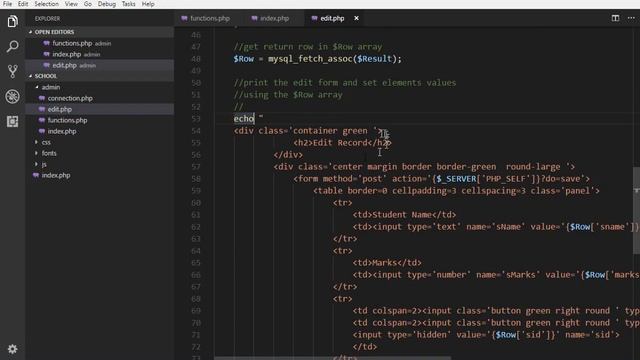This screenshot has height=360, width=640.
Task: Click the Explorer panel title
Action: click(47, 18)
